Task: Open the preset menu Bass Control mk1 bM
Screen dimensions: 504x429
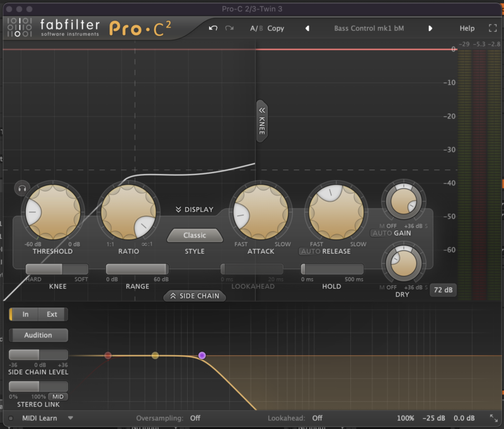Action: pos(369,28)
